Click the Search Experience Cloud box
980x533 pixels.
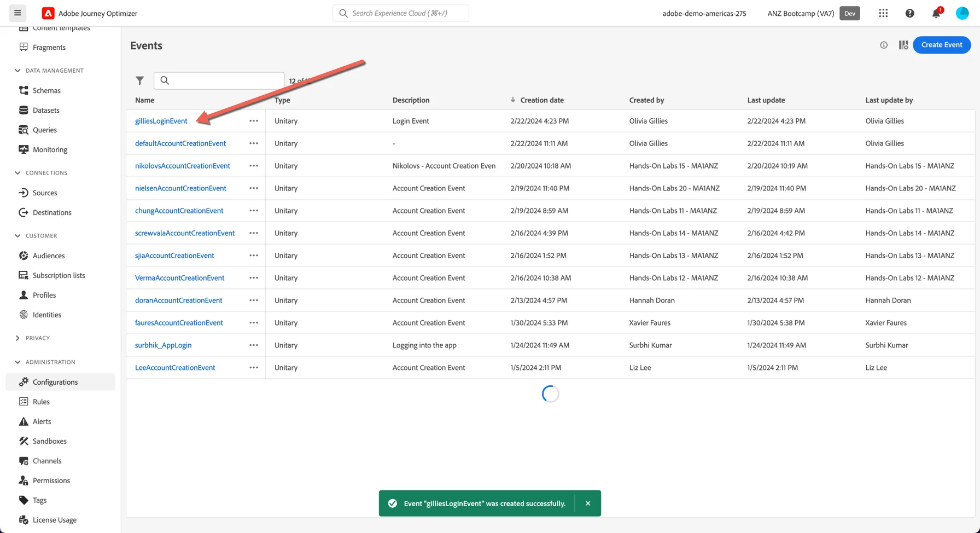(401, 13)
